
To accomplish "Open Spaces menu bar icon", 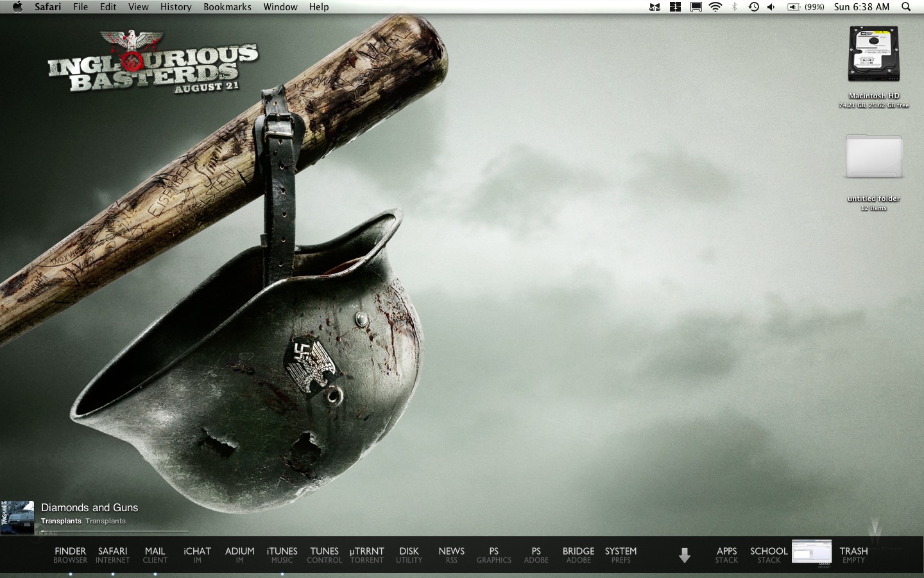I will (675, 7).
